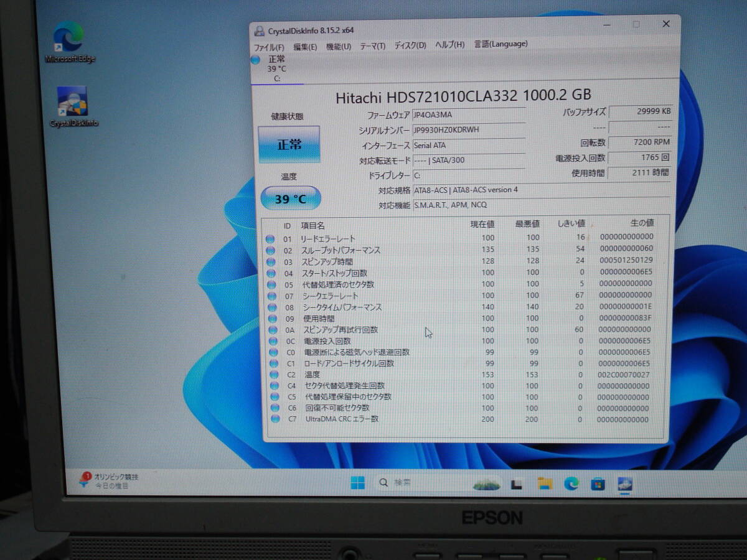
Task: Click the 現在値 column header
Action: [x=482, y=224]
